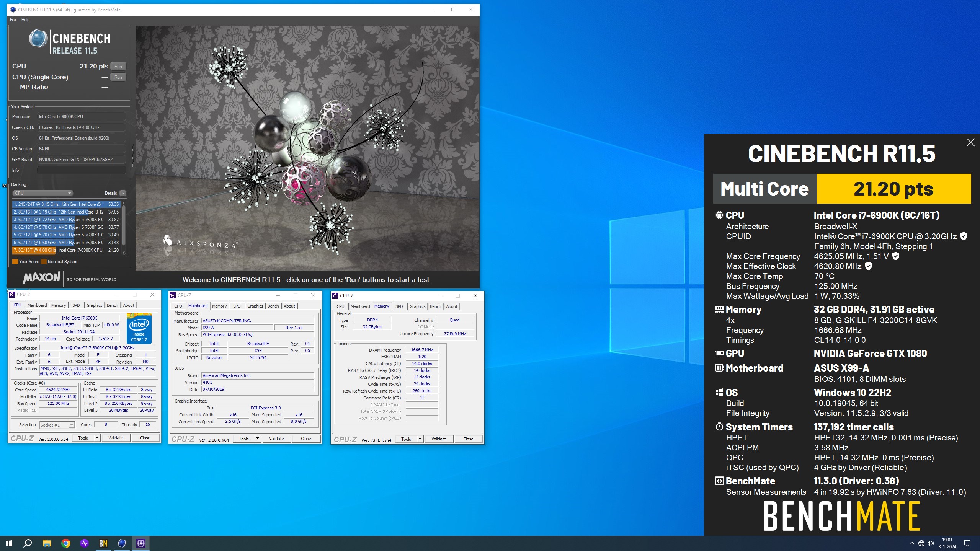Open SPD tab in the CPU-Z CPU window
980x551 pixels.
(x=76, y=305)
